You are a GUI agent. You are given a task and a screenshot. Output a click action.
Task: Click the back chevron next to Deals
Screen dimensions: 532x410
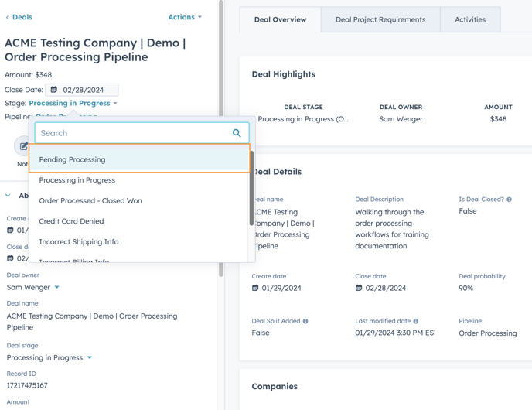7,17
